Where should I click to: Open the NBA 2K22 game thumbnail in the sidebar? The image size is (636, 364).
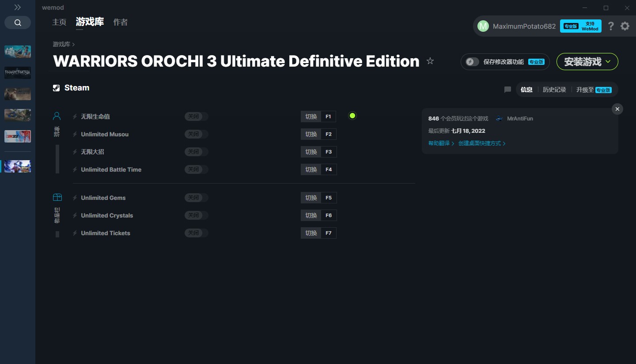[18, 136]
